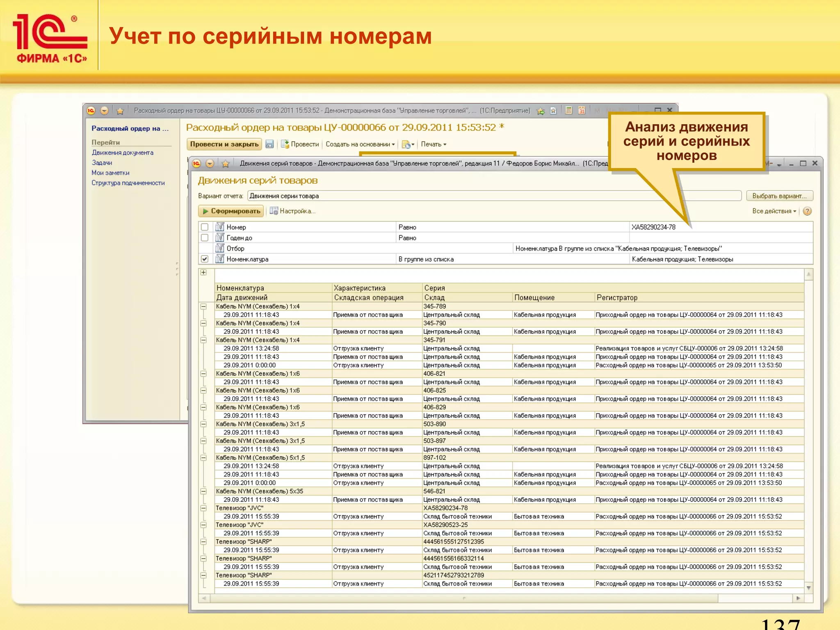Select Расходный ордер на ... in the navigation panel

(x=130, y=128)
